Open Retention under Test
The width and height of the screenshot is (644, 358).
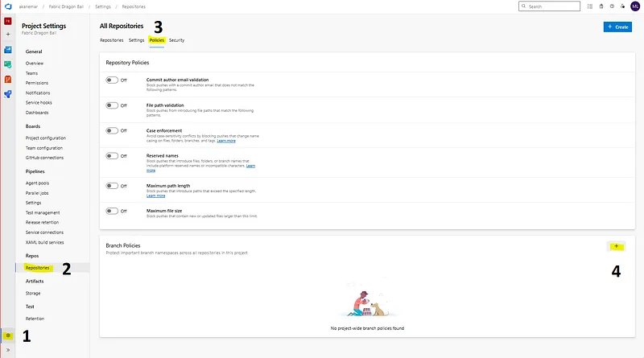35,319
